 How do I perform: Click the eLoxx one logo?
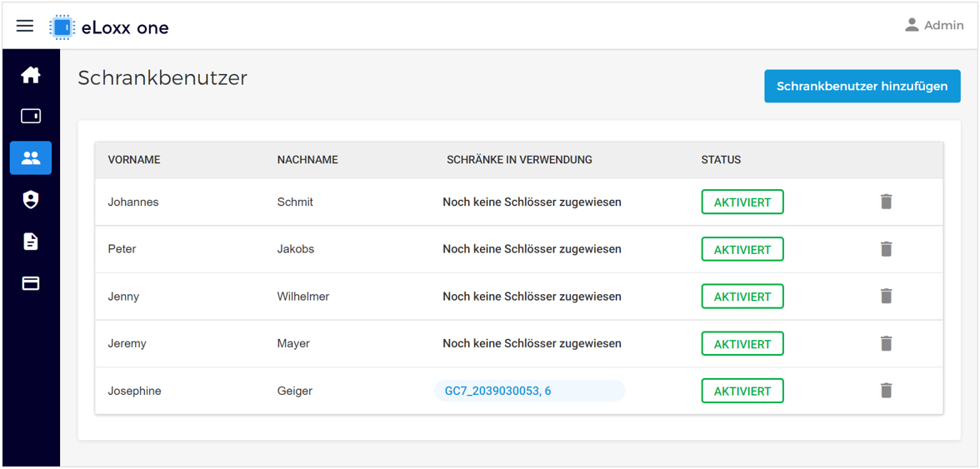click(x=109, y=27)
